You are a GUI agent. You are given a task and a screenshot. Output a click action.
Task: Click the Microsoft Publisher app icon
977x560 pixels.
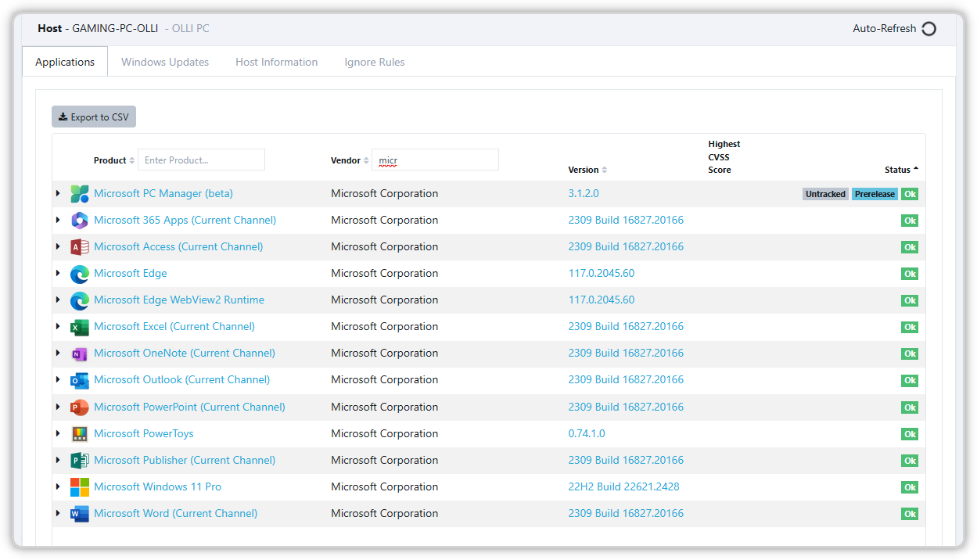pos(80,461)
